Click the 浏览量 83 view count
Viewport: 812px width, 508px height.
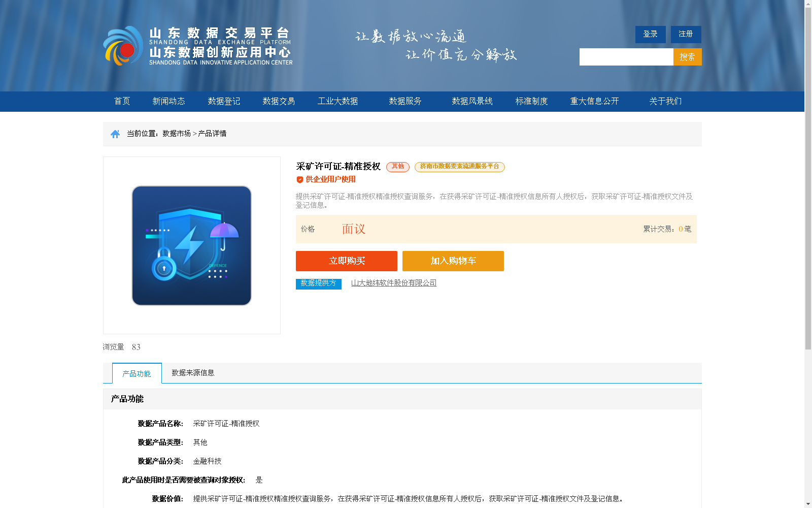tap(122, 347)
